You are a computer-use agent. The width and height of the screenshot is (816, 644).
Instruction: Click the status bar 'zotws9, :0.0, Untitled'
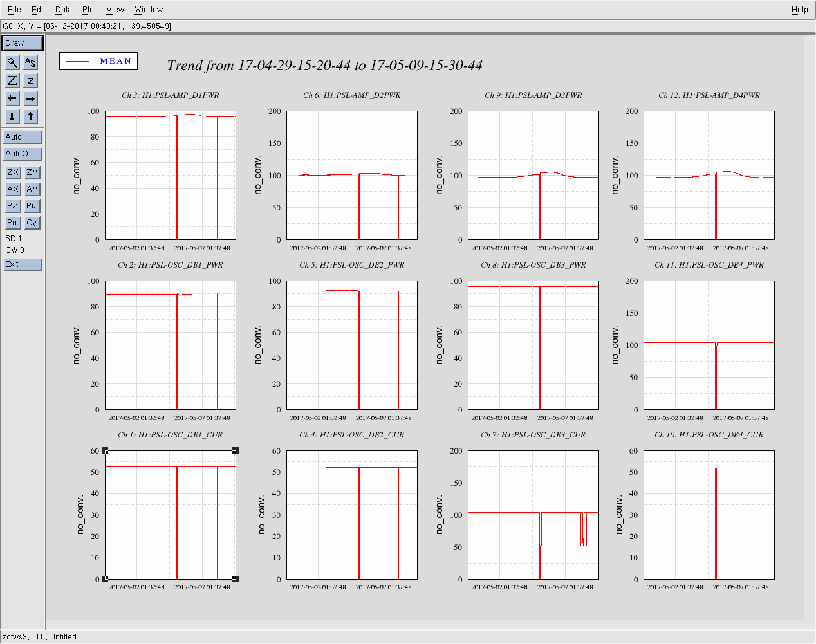pyautogui.click(x=40, y=637)
